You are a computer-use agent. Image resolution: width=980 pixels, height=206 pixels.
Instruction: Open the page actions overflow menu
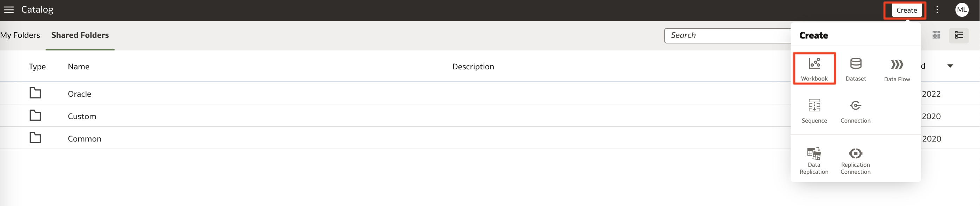pyautogui.click(x=938, y=9)
